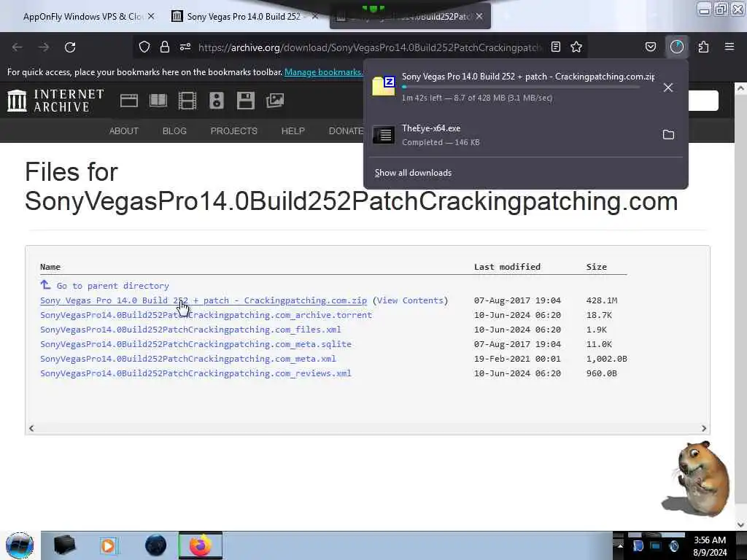Click Firefox taskbar icon
Viewport: 747px width, 560px height.
(x=201, y=545)
